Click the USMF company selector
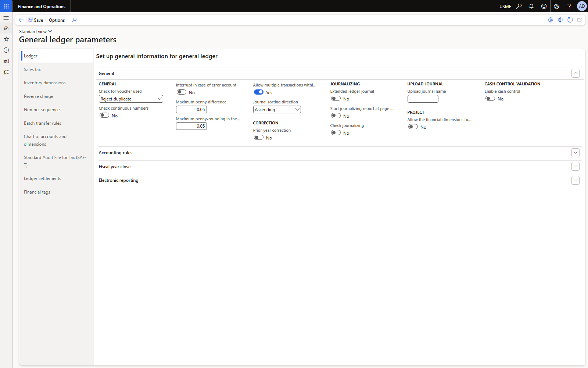Screen dimensions: 588x368 click(x=505, y=6)
